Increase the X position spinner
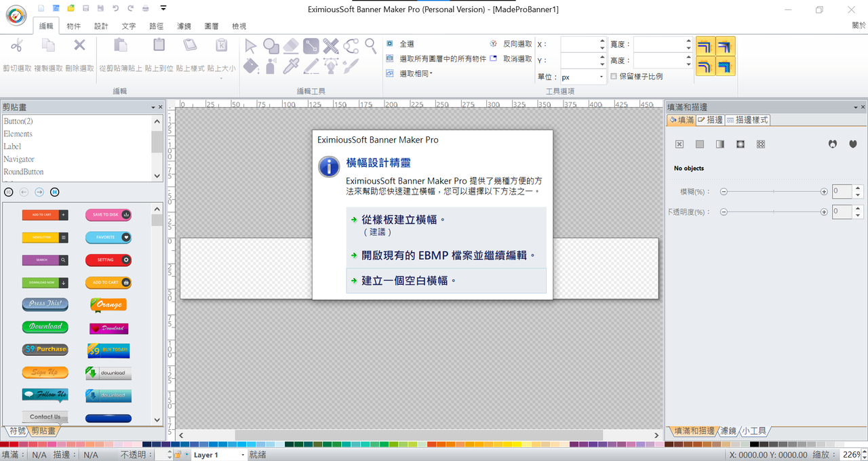Image resolution: width=868 pixels, height=461 pixels. click(602, 40)
